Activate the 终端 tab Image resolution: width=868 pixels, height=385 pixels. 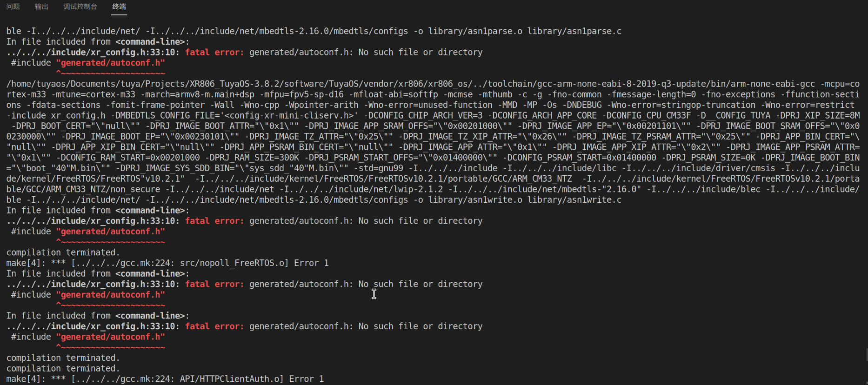119,7
